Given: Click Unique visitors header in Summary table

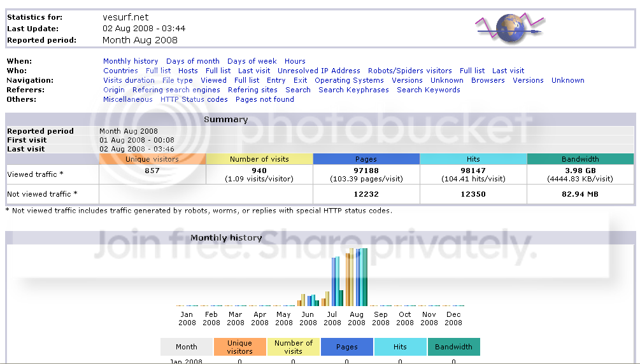Looking at the screenshot, I should (152, 159).
